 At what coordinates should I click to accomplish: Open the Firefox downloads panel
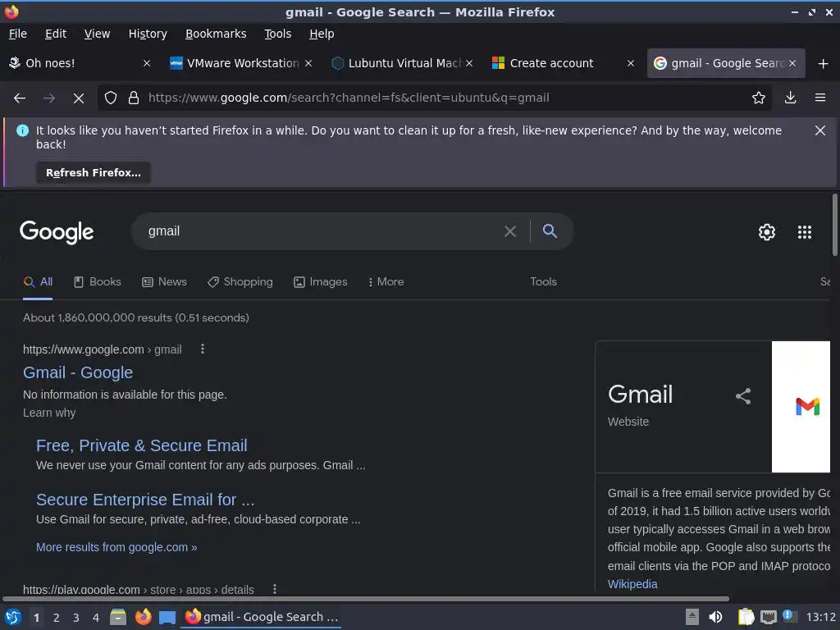pos(790,98)
